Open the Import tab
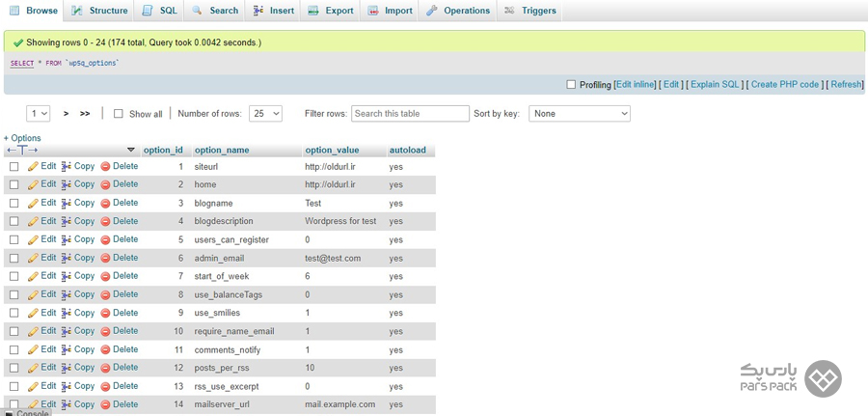 click(x=391, y=11)
